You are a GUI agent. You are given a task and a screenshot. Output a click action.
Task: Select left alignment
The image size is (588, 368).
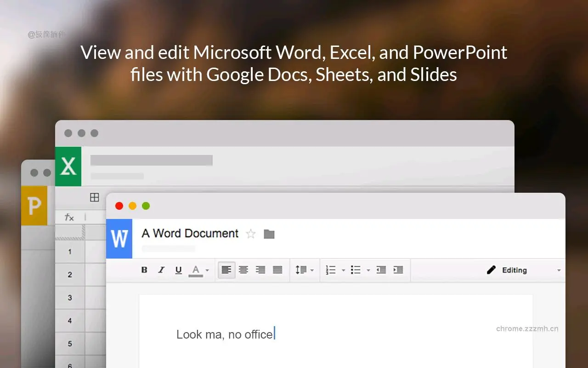226,270
